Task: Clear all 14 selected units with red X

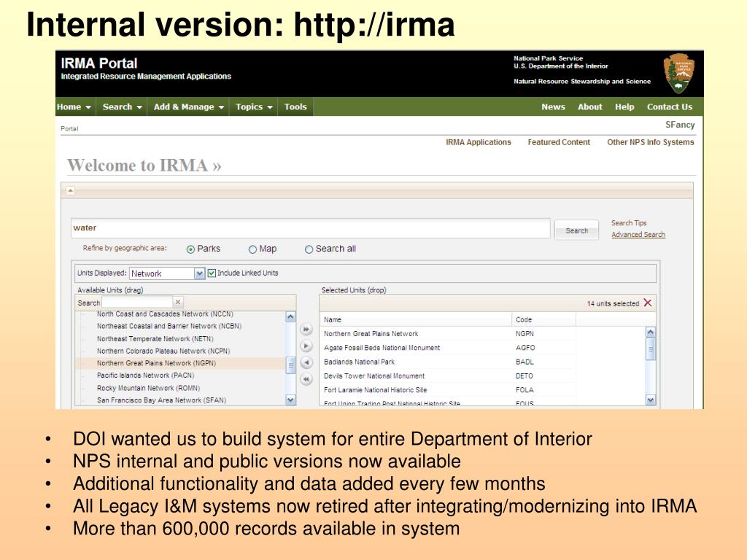Action: 648,303
